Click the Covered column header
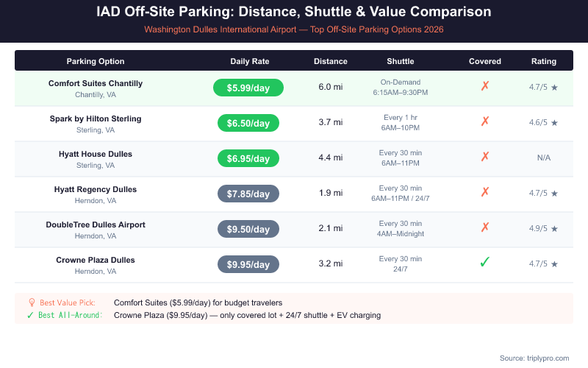This screenshot has height=368, width=588. tap(485, 61)
